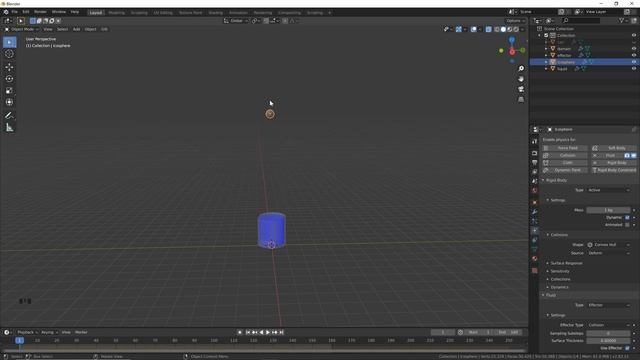The image size is (640, 360).
Task: Click the outliner filter funnel icon
Action: click(x=622, y=20)
